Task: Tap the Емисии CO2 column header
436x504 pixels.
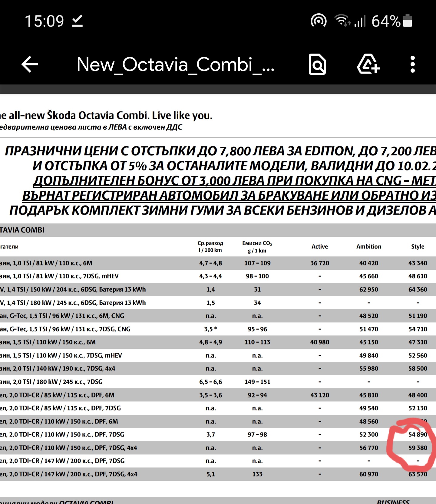Action: (x=257, y=247)
